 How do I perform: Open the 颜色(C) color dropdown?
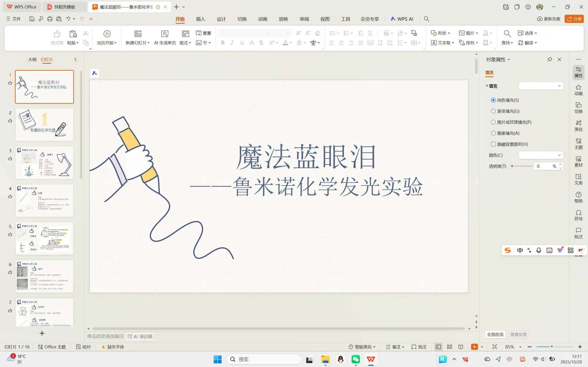[541, 155]
